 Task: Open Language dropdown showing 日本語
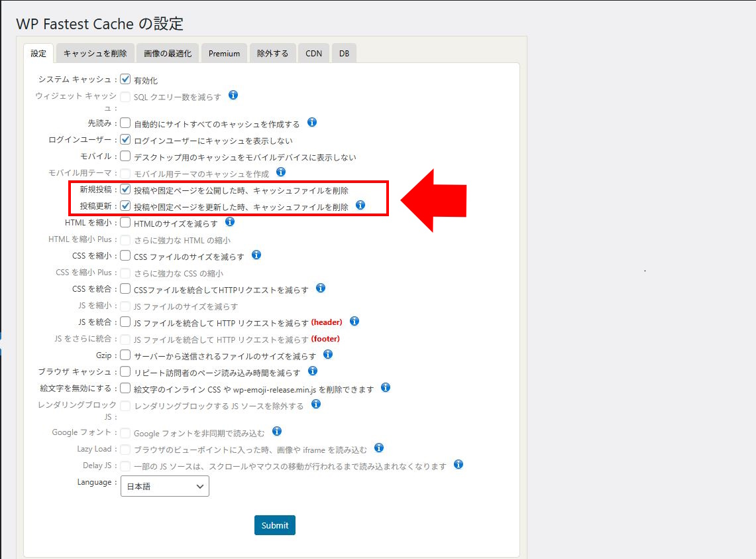165,486
